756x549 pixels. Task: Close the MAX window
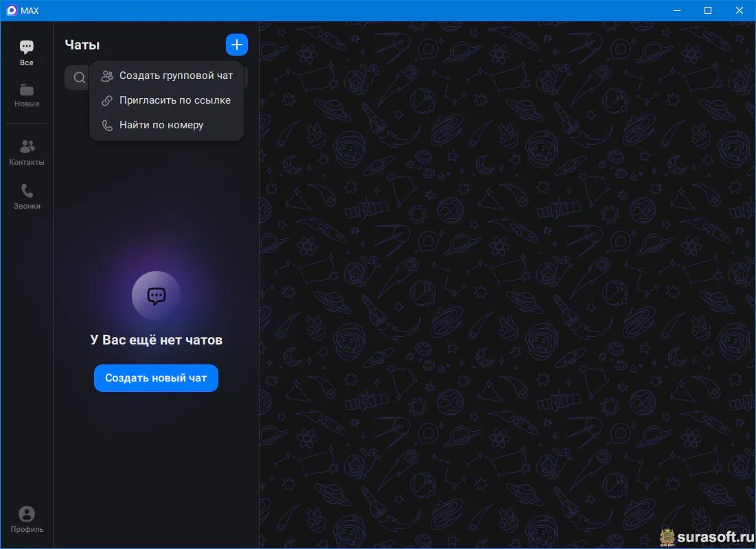[x=739, y=10]
